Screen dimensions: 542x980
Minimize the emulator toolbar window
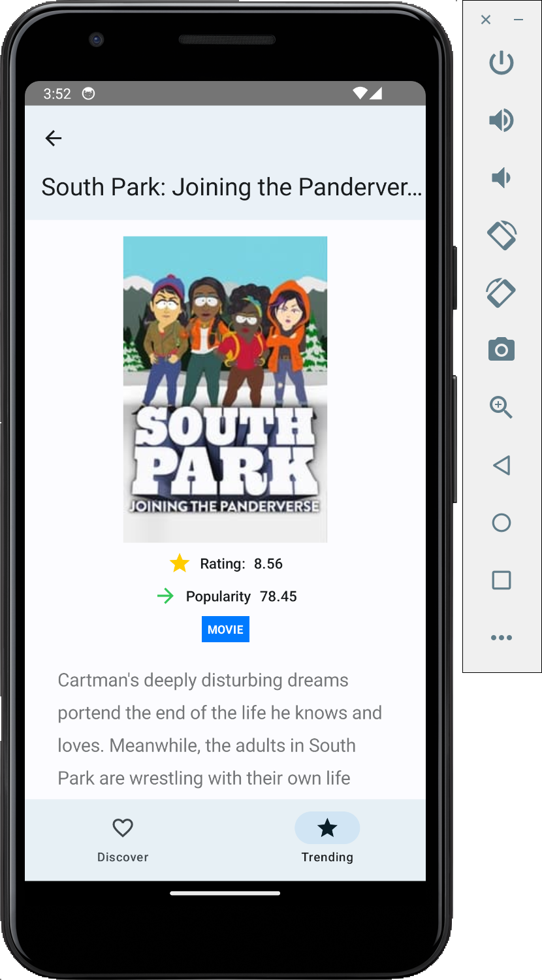pos(518,20)
